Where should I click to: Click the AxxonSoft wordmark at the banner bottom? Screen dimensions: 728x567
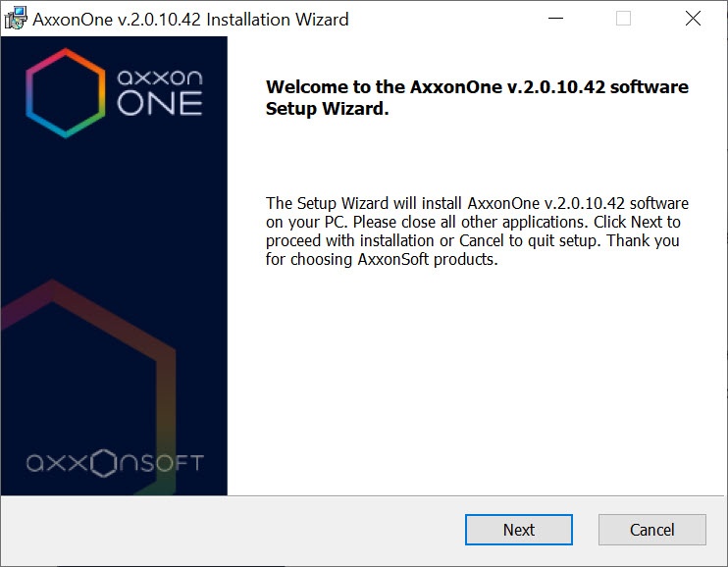tap(115, 462)
